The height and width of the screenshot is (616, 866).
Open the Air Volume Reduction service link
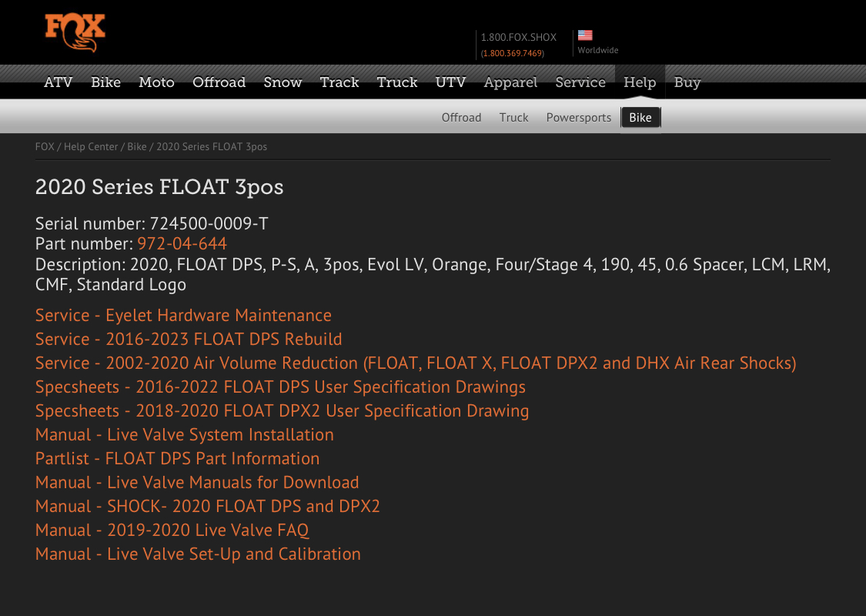coord(416,363)
